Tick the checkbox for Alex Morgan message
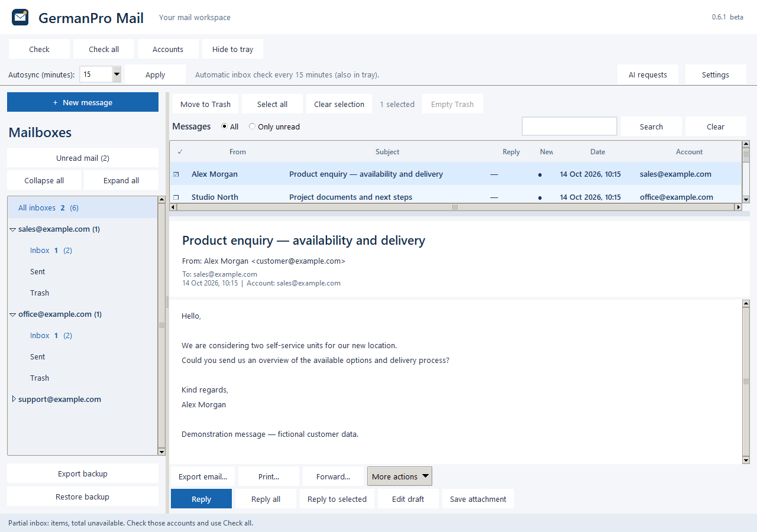Viewport: 757px width, 532px height. pyautogui.click(x=176, y=174)
